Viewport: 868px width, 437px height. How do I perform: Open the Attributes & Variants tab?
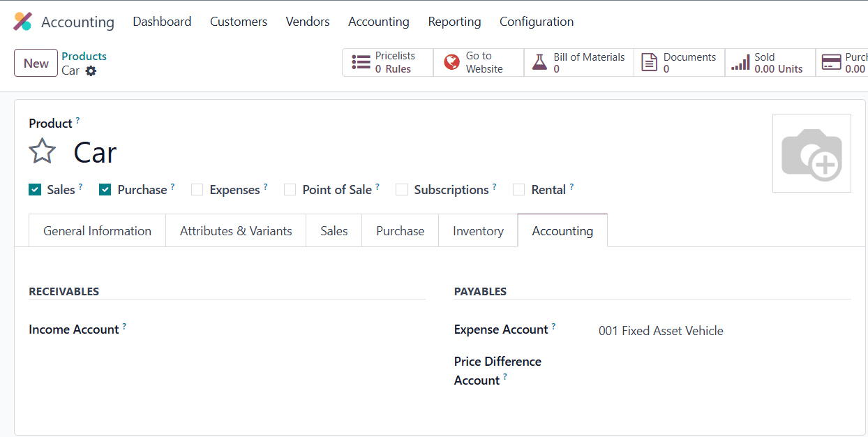click(235, 230)
